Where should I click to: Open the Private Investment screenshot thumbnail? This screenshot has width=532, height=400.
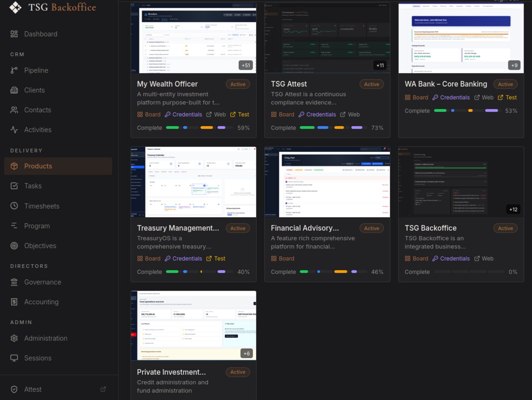click(193, 325)
